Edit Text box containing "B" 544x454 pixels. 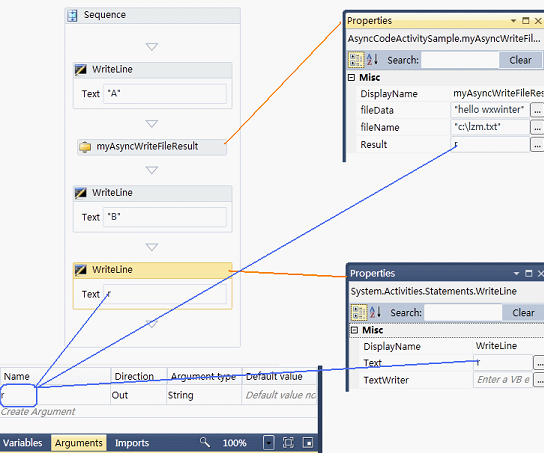coord(165,217)
